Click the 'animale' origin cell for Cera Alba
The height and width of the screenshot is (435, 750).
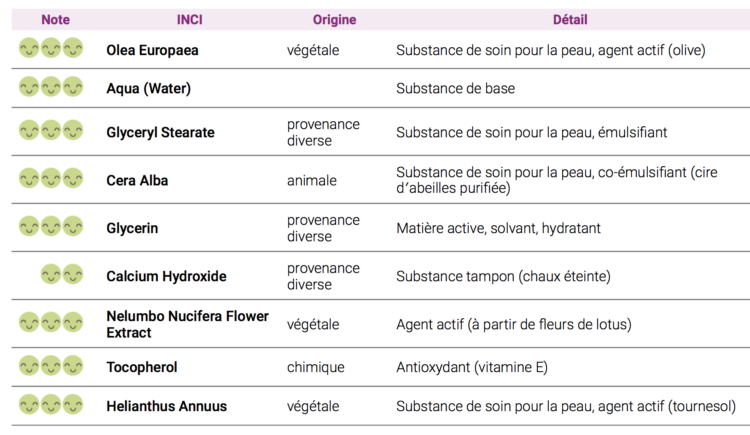(x=312, y=181)
